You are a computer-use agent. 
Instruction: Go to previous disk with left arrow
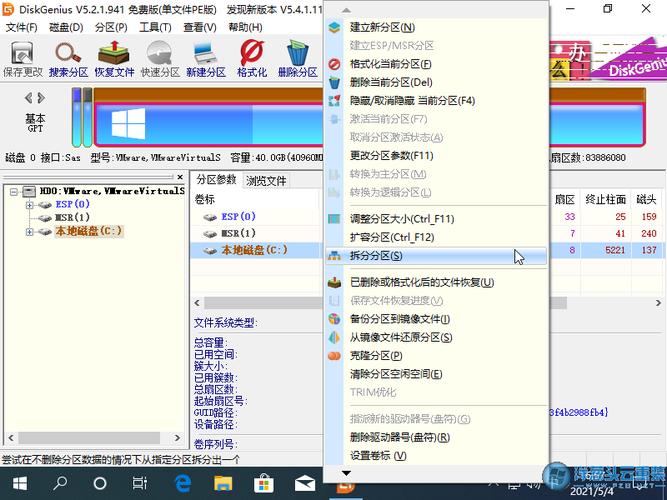pyautogui.click(x=29, y=98)
